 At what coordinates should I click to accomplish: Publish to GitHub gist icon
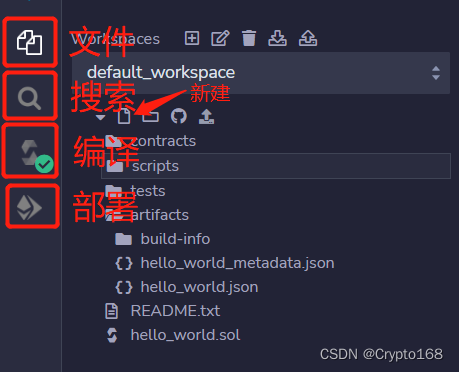[x=179, y=116]
